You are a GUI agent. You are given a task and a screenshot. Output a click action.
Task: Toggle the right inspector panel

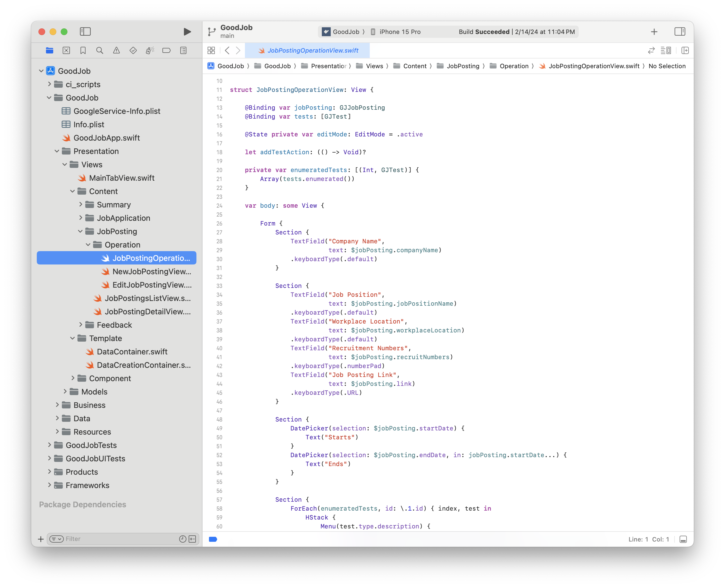tap(680, 31)
